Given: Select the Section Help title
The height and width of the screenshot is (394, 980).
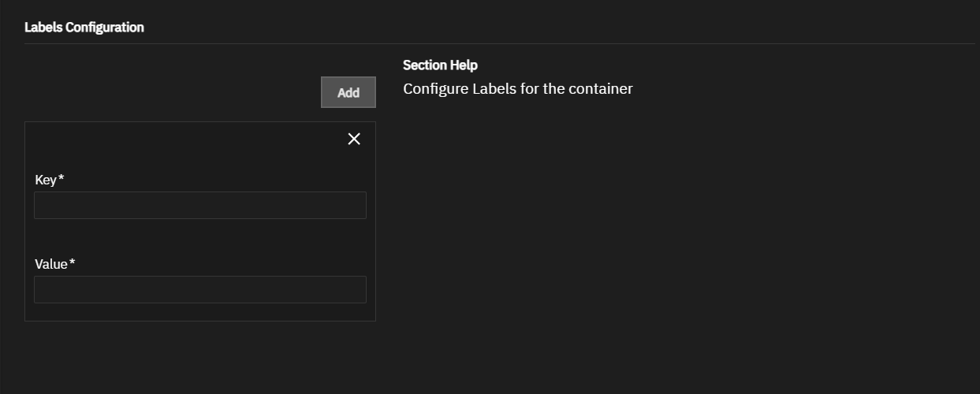Looking at the screenshot, I should tap(440, 65).
